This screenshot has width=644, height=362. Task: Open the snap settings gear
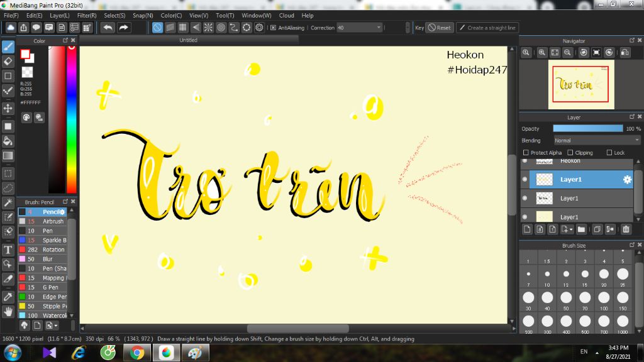coord(259,28)
